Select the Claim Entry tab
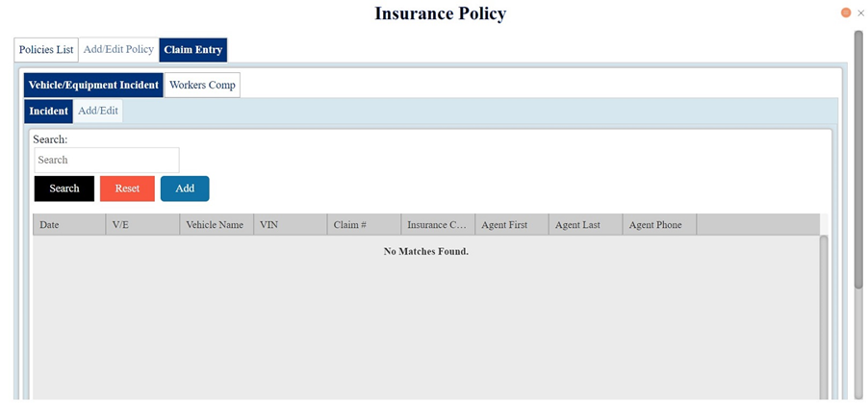The height and width of the screenshot is (403, 868). (192, 50)
